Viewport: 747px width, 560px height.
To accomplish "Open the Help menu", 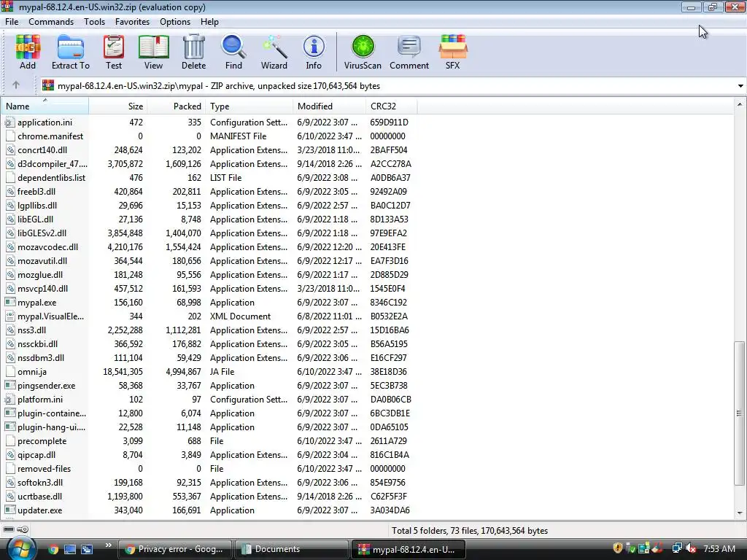I will (209, 22).
